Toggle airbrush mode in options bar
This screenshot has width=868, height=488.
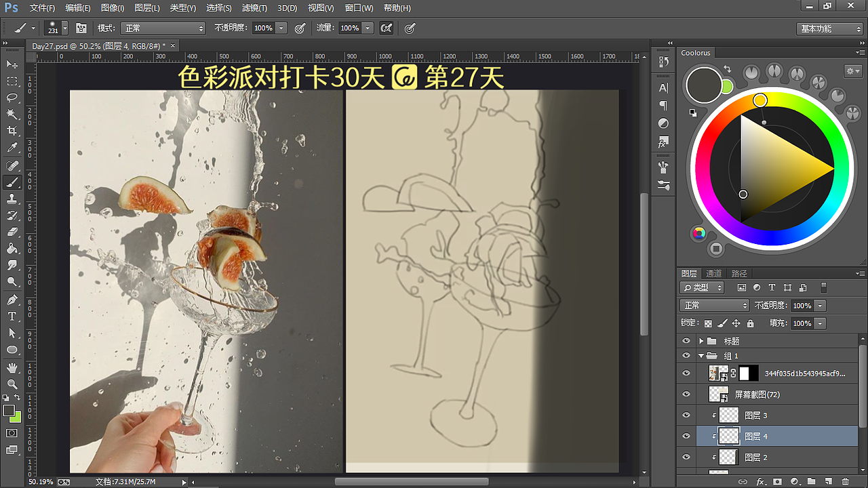(386, 28)
